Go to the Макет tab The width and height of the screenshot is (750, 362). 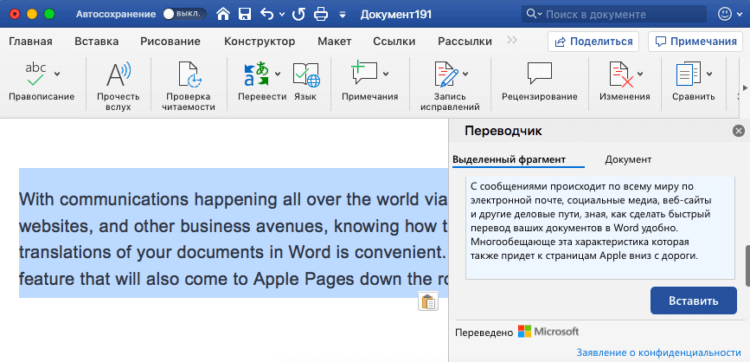[334, 42]
